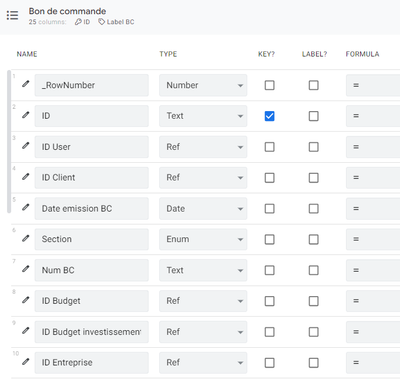Open the Num BC column editor pencil
The width and height of the screenshot is (400, 379).
pos(26,269)
